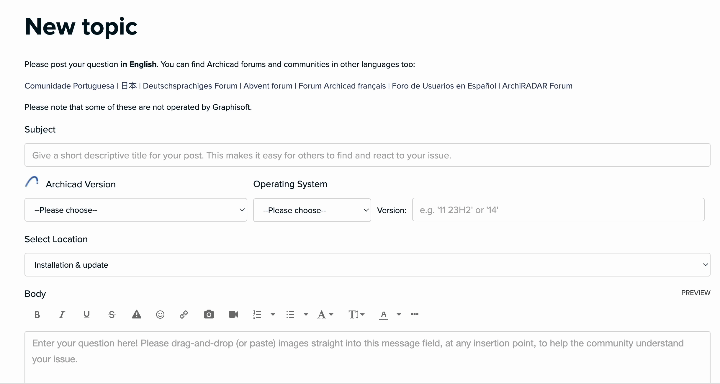Open the font family dropdown
Image resolution: width=720 pixels, height=384 pixels.
click(325, 315)
